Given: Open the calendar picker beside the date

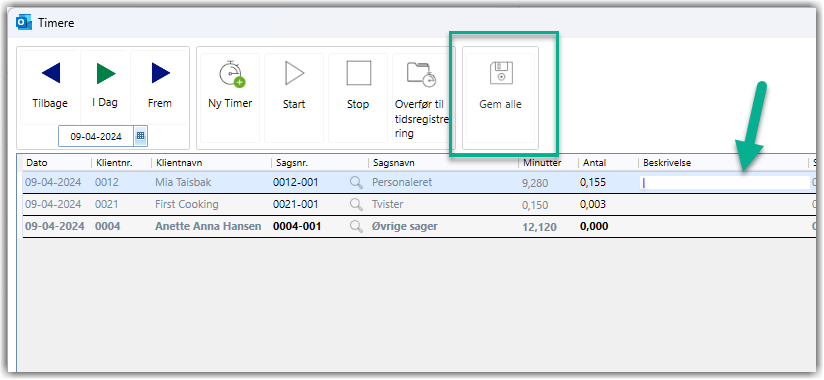Looking at the screenshot, I should point(140,136).
